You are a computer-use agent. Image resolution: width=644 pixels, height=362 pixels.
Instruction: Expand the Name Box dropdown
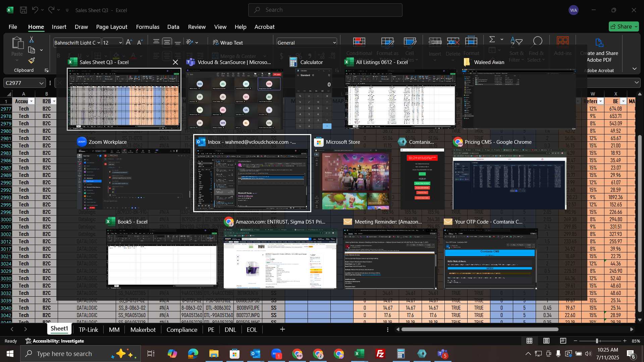click(41, 83)
